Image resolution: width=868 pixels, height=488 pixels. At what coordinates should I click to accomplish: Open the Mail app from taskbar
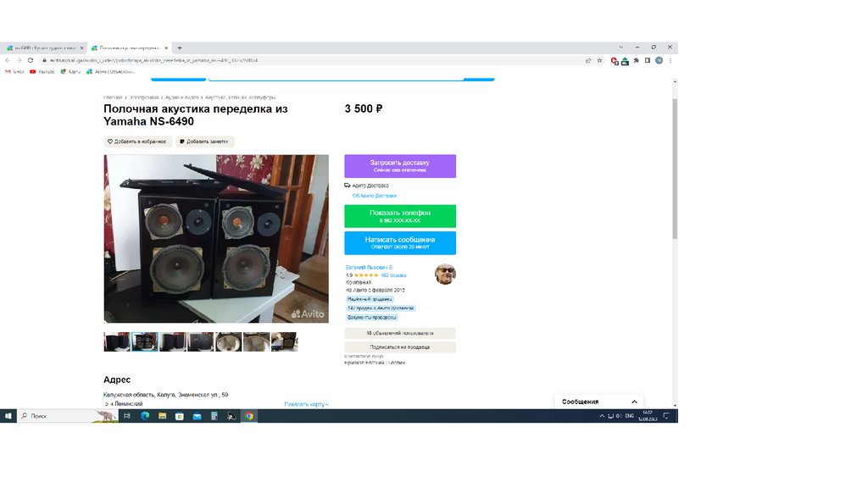pyautogui.click(x=197, y=416)
